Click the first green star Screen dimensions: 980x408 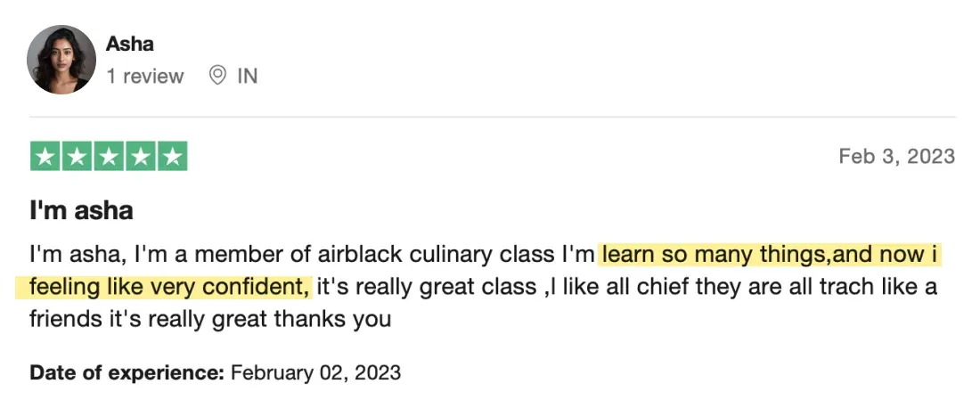[x=45, y=156]
